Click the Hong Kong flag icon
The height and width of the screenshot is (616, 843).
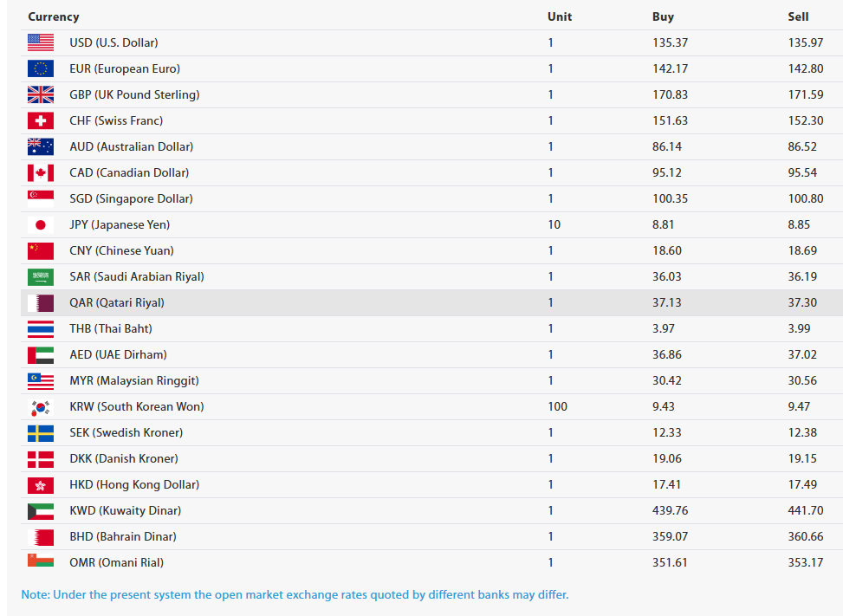pos(41,485)
